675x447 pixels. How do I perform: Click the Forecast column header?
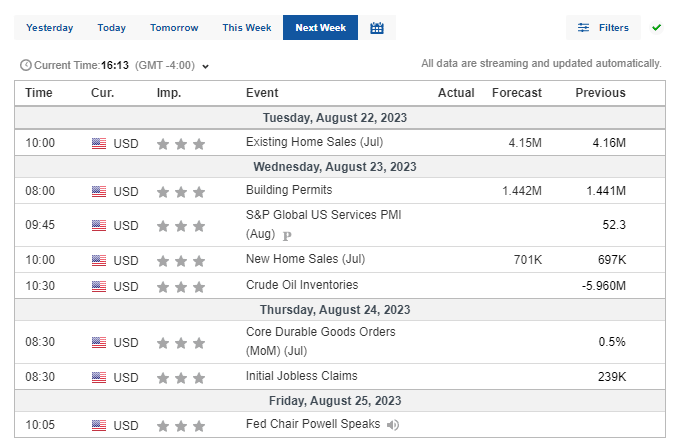coord(517,93)
